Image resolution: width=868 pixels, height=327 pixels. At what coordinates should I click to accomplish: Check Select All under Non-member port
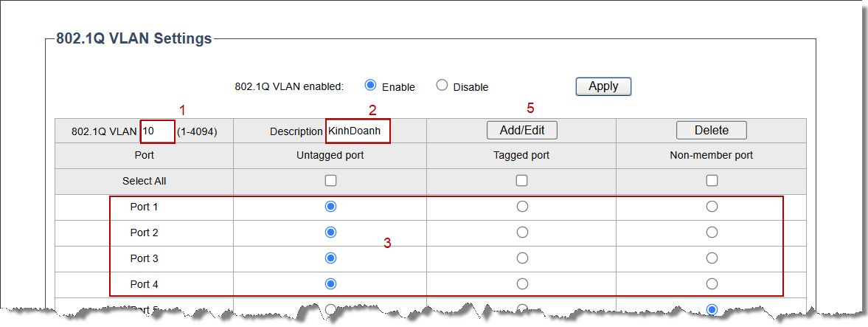pos(712,181)
